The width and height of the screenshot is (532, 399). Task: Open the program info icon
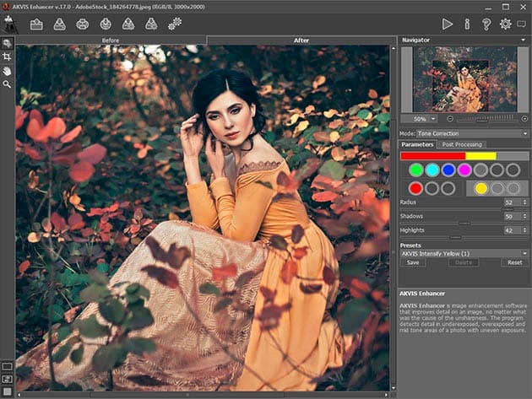(x=467, y=23)
